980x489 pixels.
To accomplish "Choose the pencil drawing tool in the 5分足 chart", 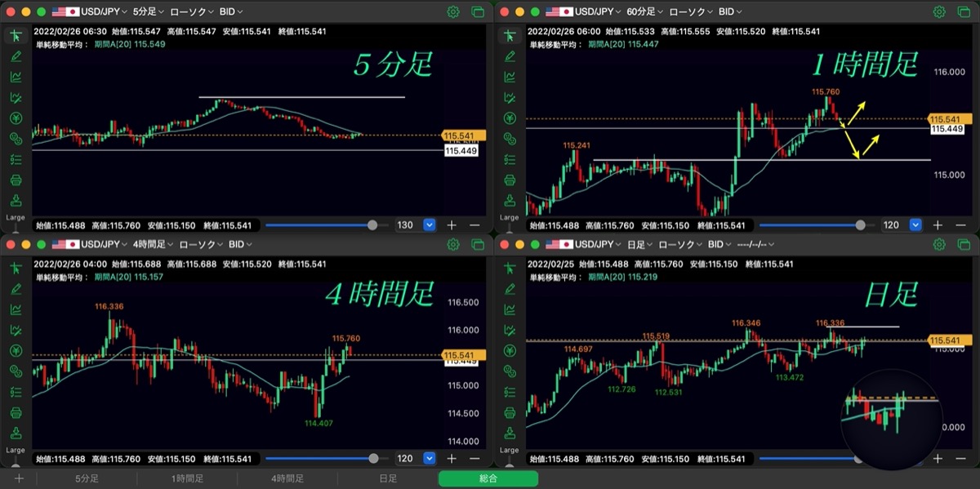I will (x=16, y=56).
